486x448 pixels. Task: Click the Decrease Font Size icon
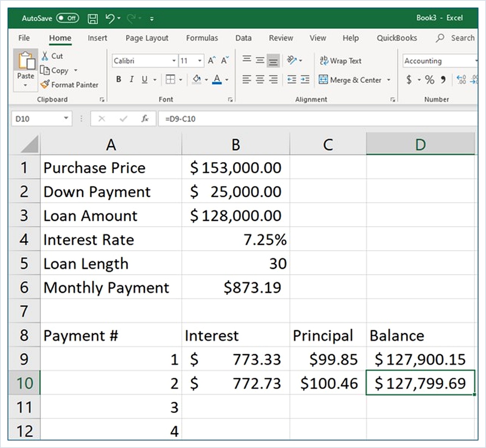[225, 60]
